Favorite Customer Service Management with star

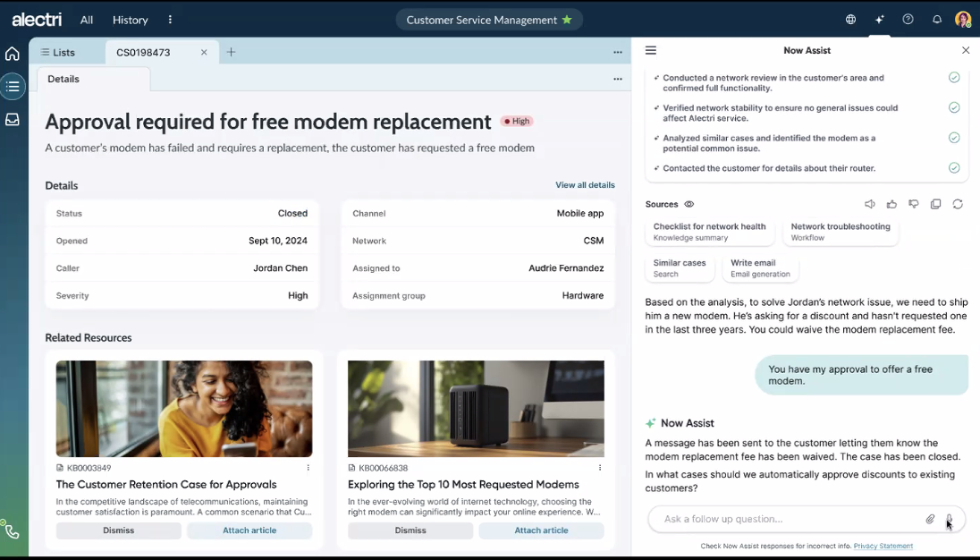pyautogui.click(x=567, y=20)
